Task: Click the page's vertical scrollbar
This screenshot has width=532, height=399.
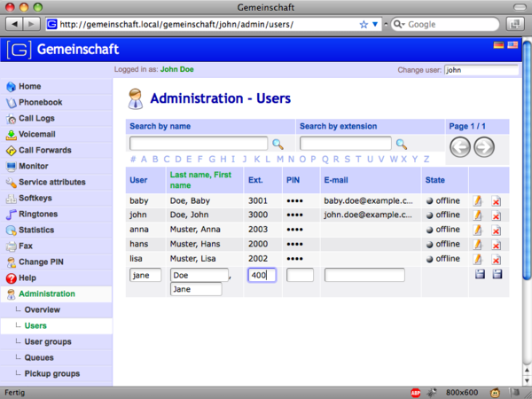Action: (x=527, y=222)
